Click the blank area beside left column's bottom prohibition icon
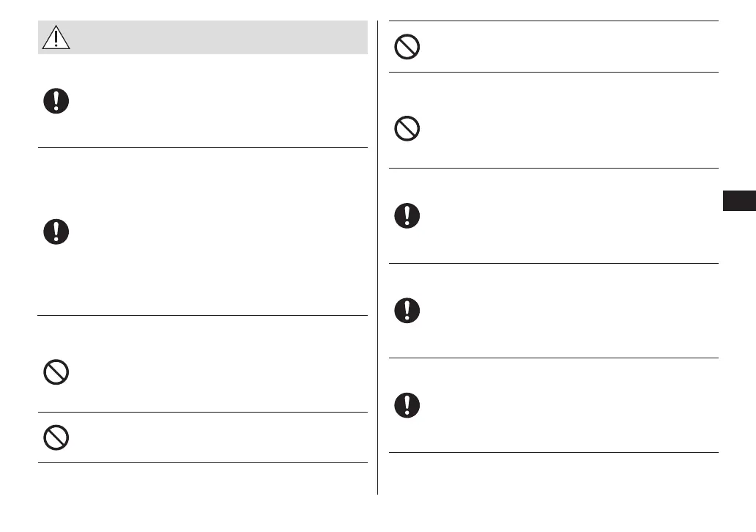The height and width of the screenshot is (532, 756). coord(220,437)
